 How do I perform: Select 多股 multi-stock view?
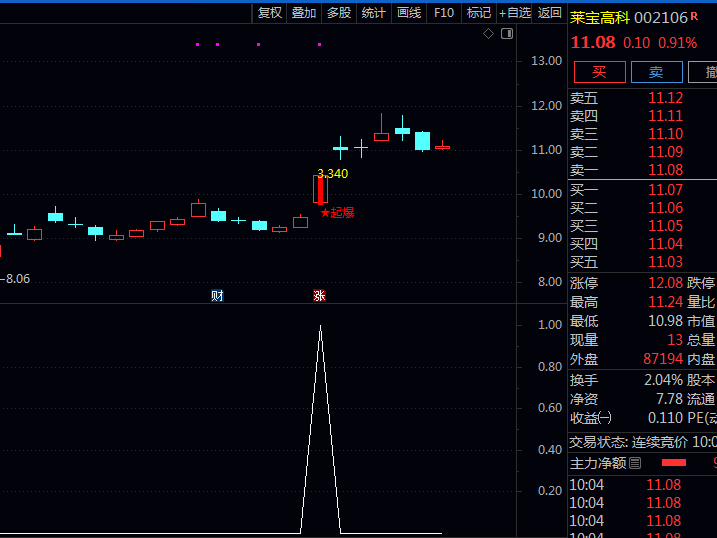[x=339, y=13]
